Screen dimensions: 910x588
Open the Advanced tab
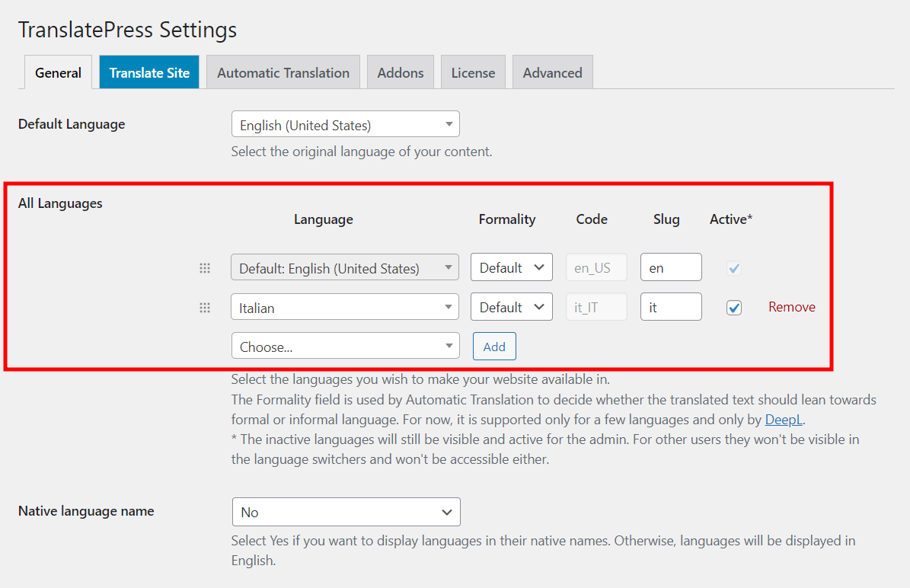(x=553, y=72)
